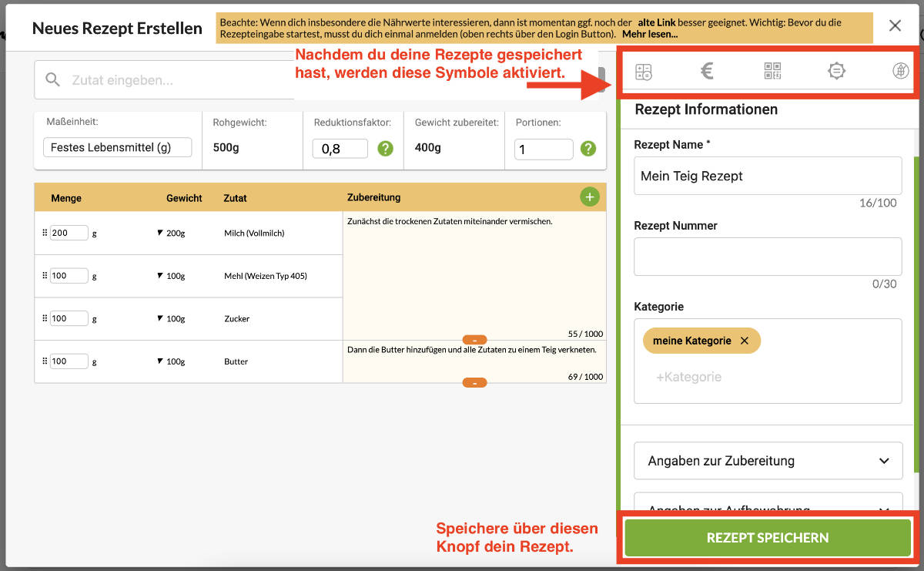Click the Euro cost calculation icon
Image resolution: width=924 pixels, height=571 pixels.
707,71
